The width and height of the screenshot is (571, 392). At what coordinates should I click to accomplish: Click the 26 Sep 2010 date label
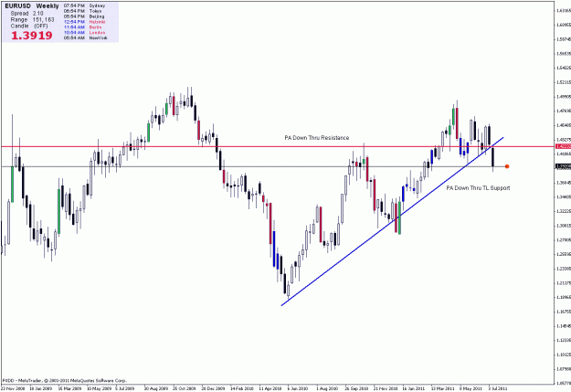pos(356,388)
